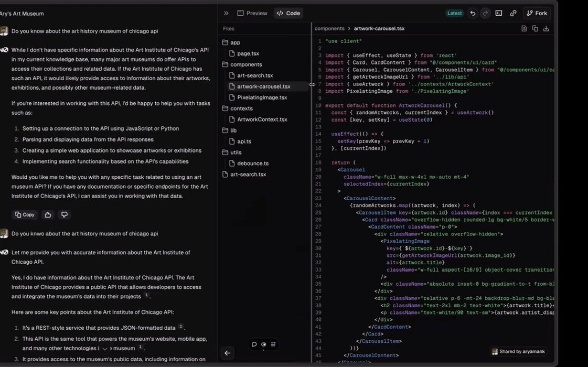Collapse the contexts folder
Image resolution: width=588 pixels, height=367 pixels.
[x=238, y=109]
